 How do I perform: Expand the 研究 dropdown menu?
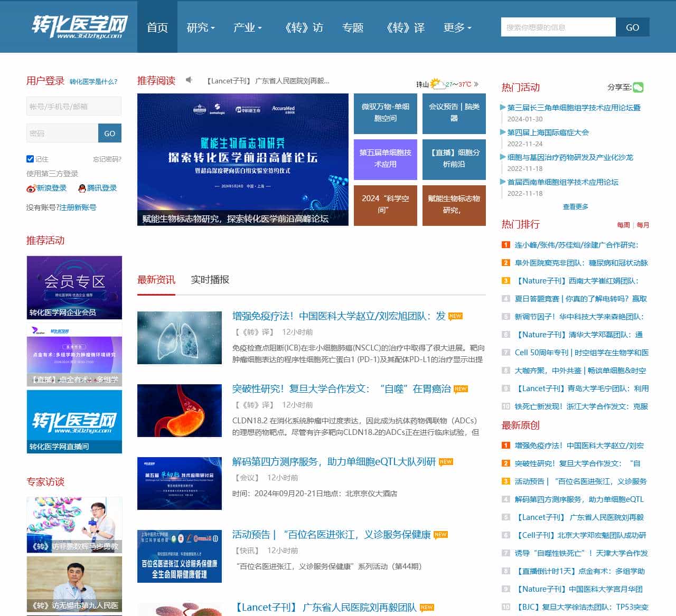201,27
